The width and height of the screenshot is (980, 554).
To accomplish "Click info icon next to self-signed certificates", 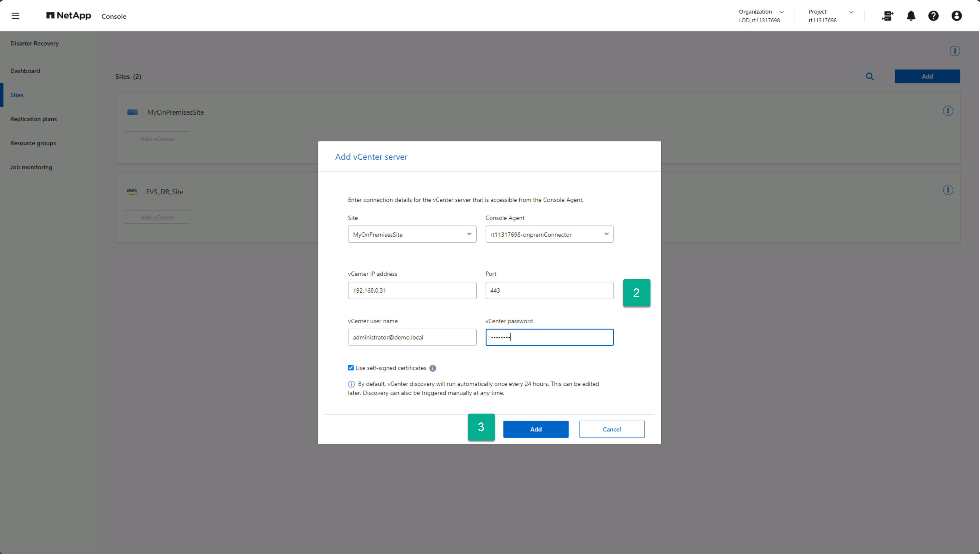I will pos(432,368).
